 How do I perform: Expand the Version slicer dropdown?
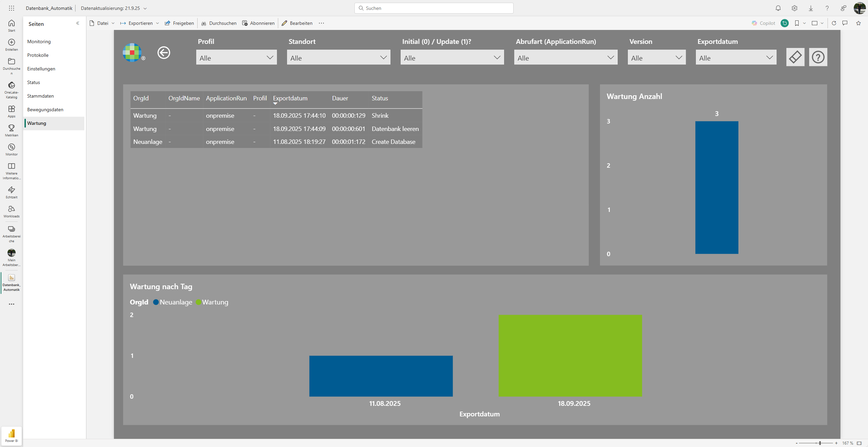[656, 57]
